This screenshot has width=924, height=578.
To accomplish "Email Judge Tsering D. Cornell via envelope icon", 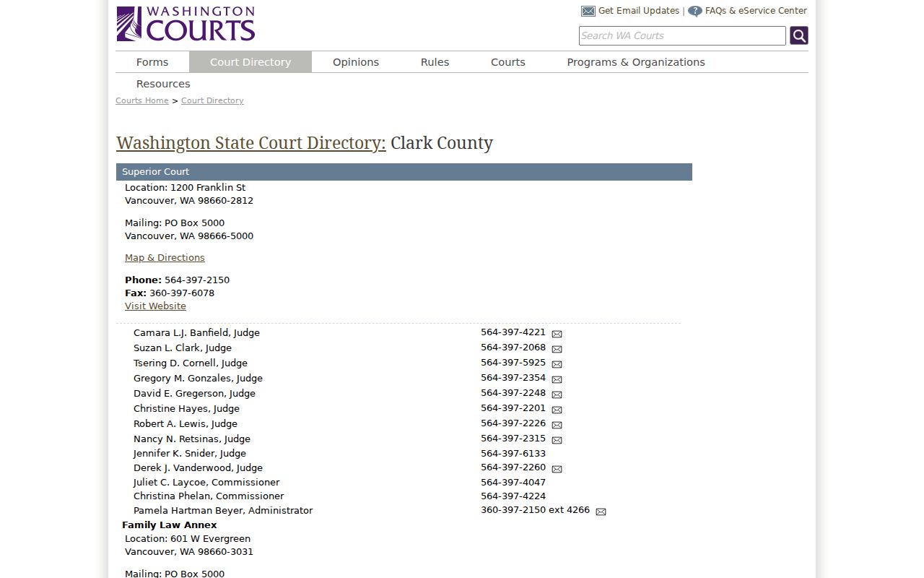I will tap(557, 364).
